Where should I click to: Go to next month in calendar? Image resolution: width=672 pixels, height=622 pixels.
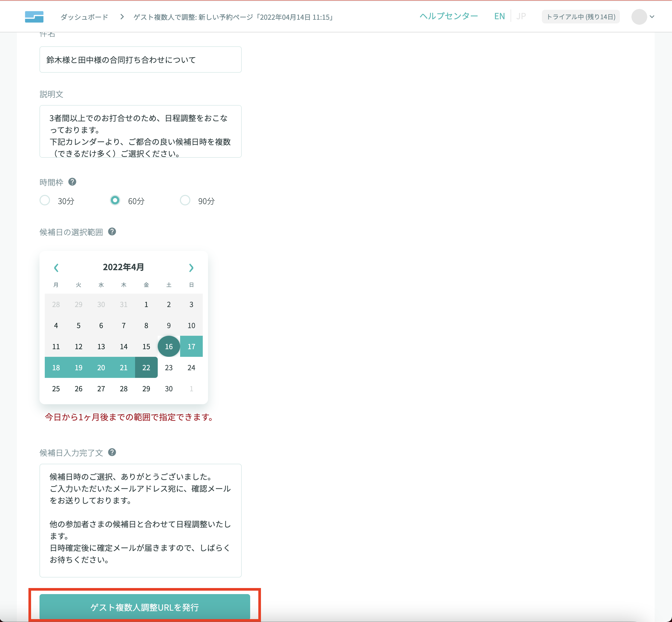(191, 268)
